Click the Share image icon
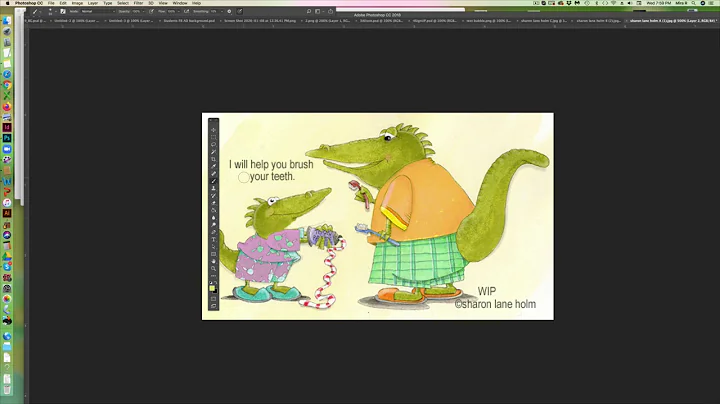The width and height of the screenshot is (720, 404). coord(330,11)
